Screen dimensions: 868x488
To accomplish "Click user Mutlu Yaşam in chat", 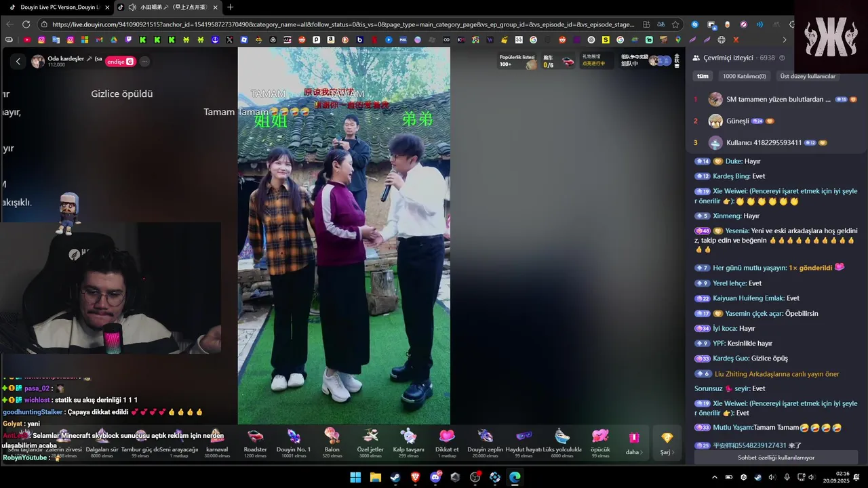I will (x=732, y=428).
